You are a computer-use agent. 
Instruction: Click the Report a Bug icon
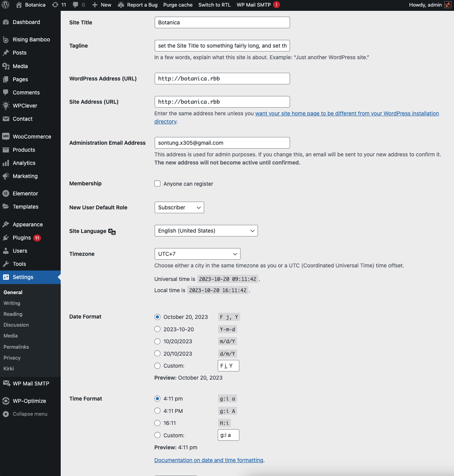(x=121, y=5)
